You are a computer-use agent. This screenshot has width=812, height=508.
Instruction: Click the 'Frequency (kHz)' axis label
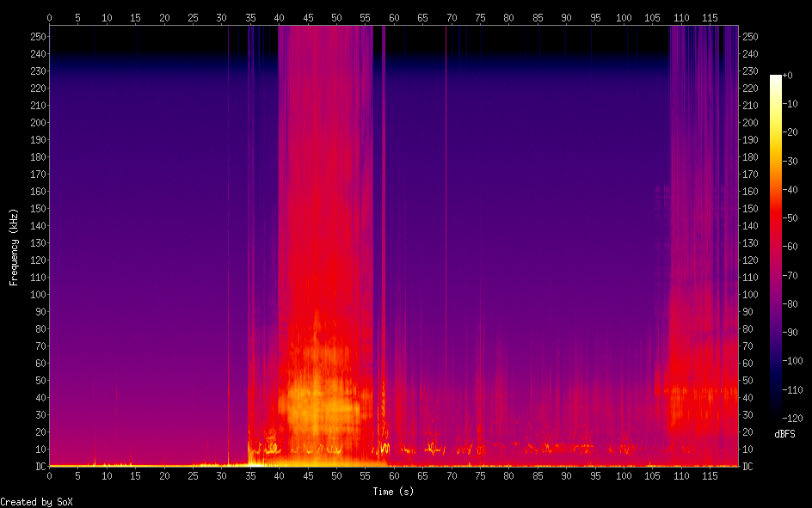pyautogui.click(x=14, y=246)
